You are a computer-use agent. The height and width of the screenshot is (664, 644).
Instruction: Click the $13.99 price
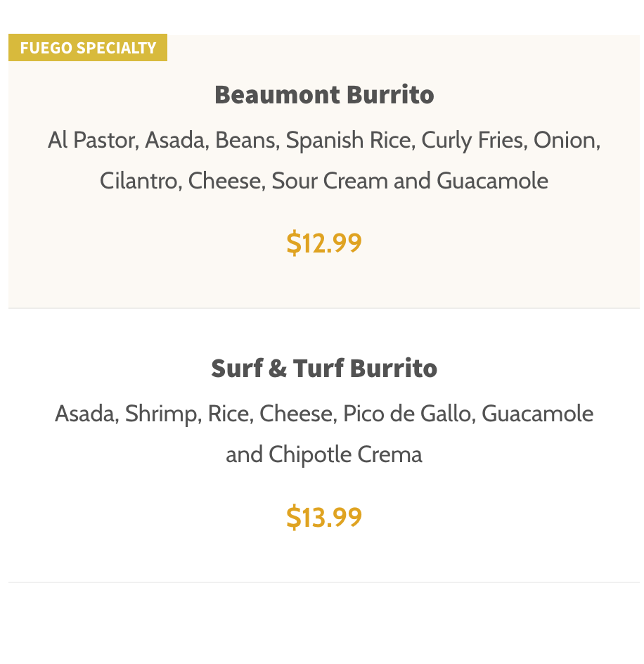[324, 517]
